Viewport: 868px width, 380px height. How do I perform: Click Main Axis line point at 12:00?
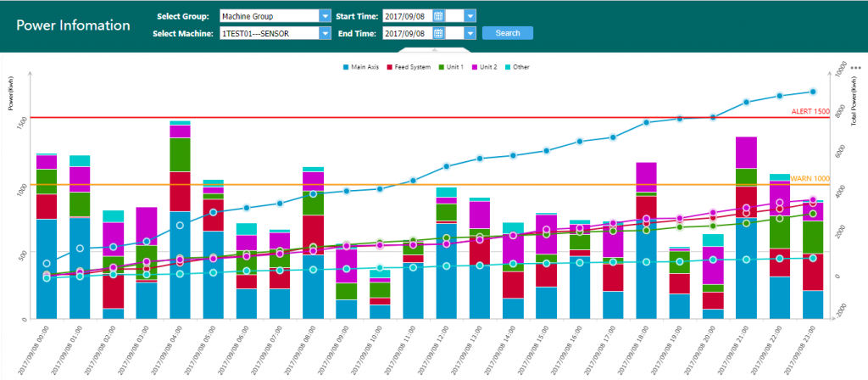446,166
